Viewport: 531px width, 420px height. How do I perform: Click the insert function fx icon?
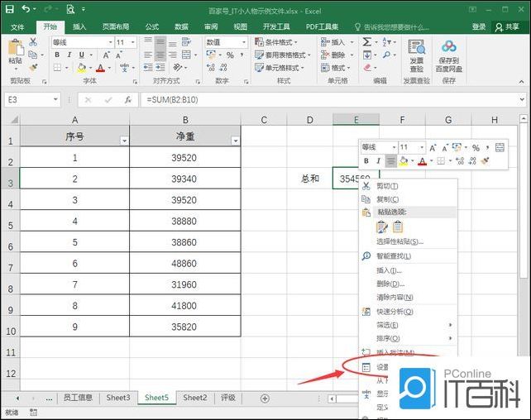[128, 99]
